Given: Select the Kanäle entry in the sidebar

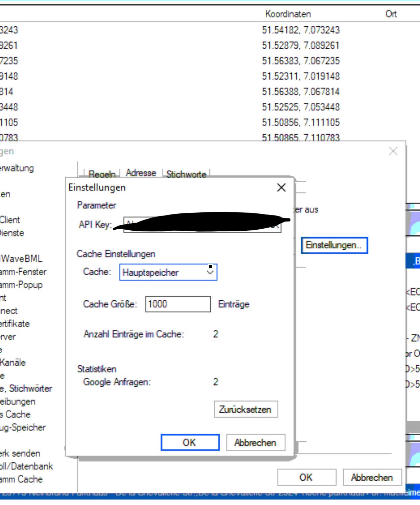Looking at the screenshot, I should (13, 363).
